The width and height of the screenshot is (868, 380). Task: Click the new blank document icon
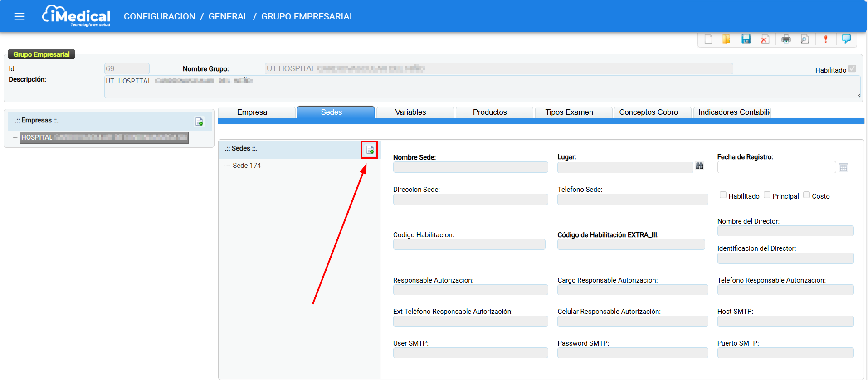point(708,39)
